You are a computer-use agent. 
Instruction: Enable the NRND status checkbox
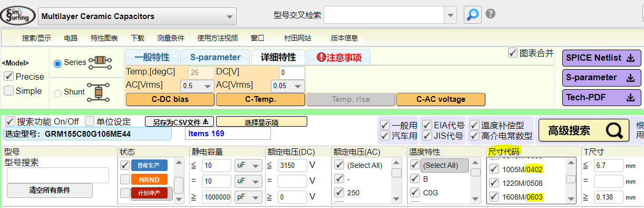125,179
